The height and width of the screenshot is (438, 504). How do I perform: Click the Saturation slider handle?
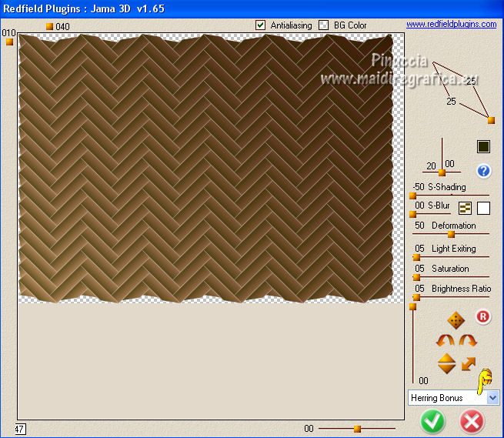416,277
